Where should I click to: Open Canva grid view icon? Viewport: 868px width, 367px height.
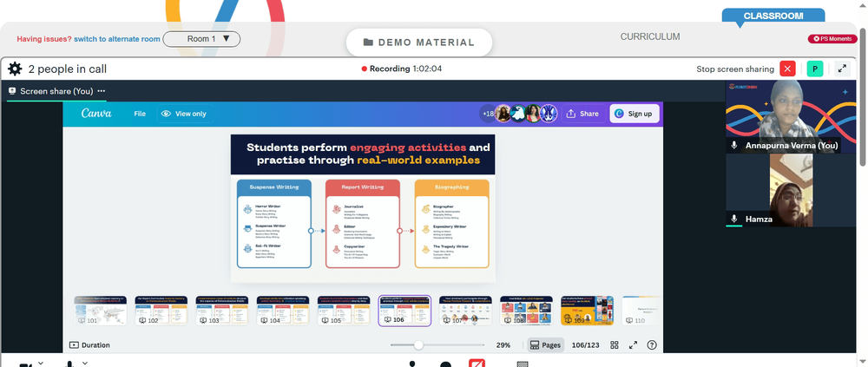615,344
